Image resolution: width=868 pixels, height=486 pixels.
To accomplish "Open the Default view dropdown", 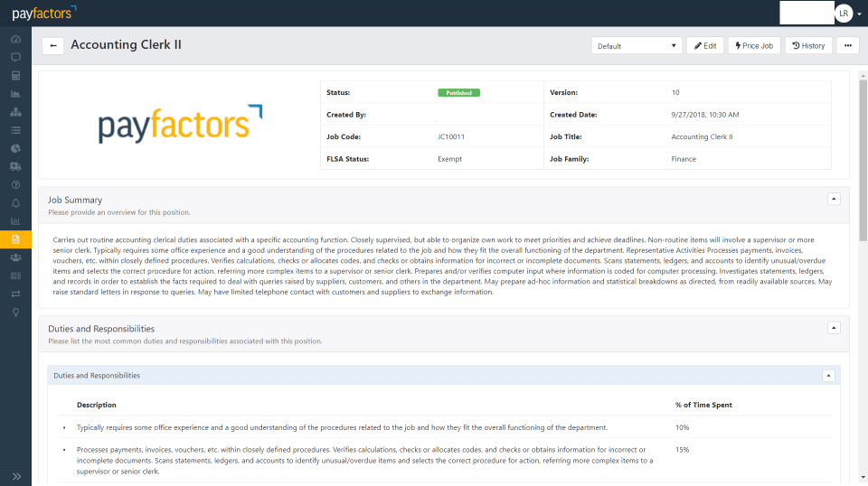I will (637, 46).
